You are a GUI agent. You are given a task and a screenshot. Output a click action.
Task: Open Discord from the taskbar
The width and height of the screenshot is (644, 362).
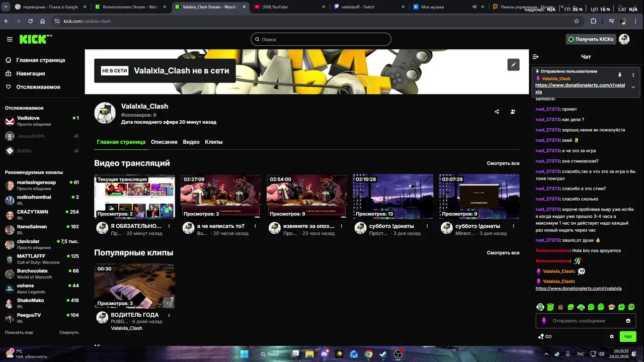point(325,354)
